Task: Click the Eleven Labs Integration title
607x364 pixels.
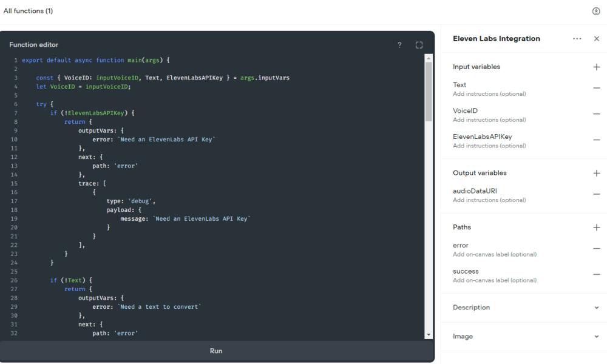Action: 497,39
